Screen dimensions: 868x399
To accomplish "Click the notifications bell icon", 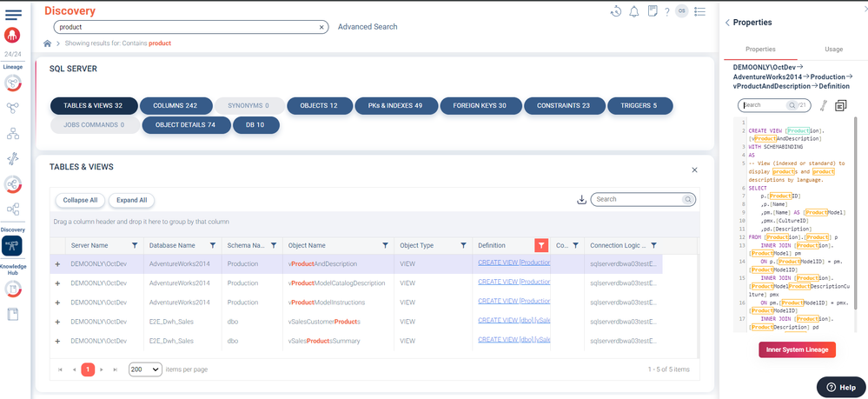I will click(x=633, y=11).
